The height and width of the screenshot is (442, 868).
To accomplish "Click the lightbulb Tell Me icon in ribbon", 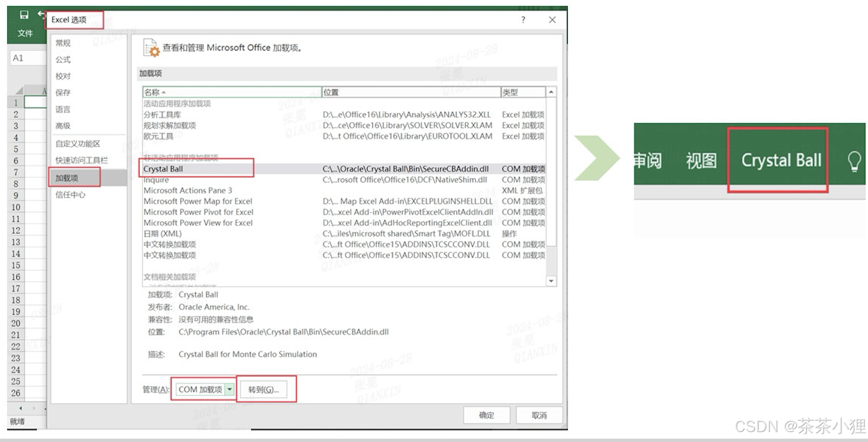I will [853, 161].
